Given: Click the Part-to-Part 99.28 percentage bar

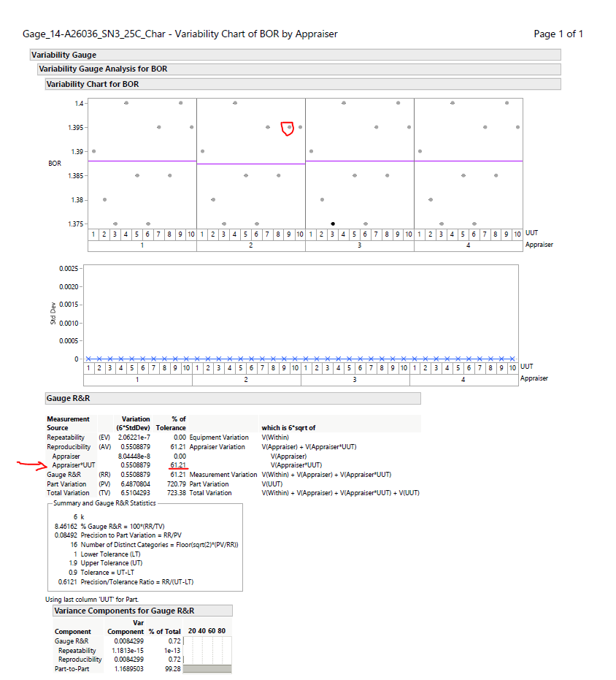Looking at the screenshot, I should coord(207,668).
